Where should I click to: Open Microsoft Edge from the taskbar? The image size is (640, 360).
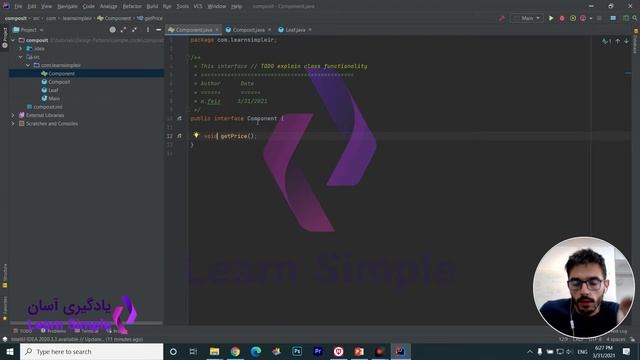point(256,351)
